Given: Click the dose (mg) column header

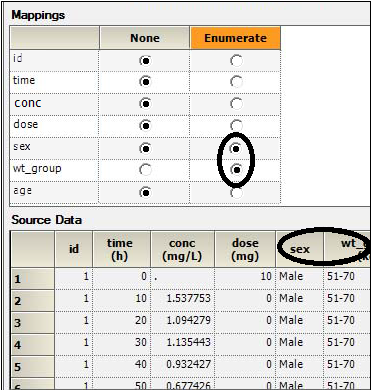Looking at the screenshot, I should click(x=245, y=249).
